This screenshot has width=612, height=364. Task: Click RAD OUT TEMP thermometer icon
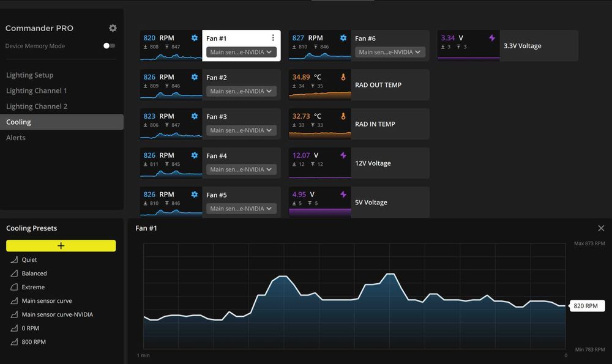tap(343, 77)
